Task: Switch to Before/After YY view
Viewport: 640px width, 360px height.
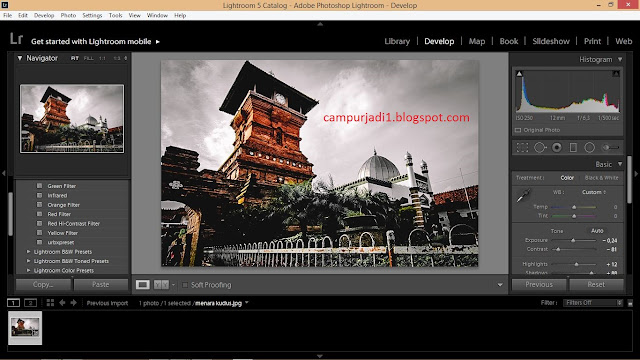Action: click(161, 284)
